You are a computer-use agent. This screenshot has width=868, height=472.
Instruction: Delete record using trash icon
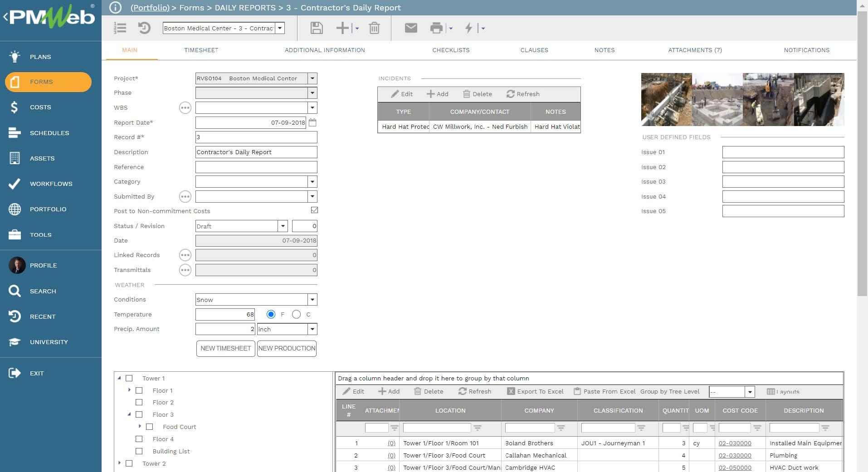(374, 28)
